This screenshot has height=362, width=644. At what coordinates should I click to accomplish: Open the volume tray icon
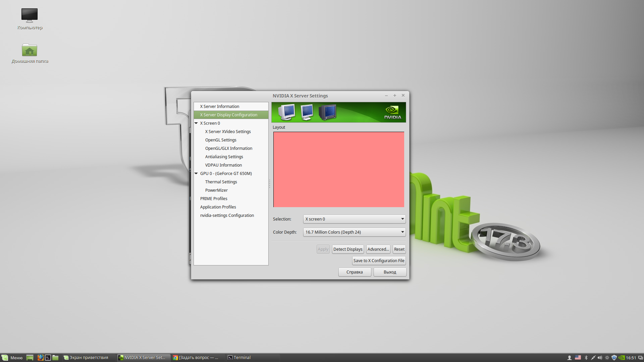coord(600,358)
